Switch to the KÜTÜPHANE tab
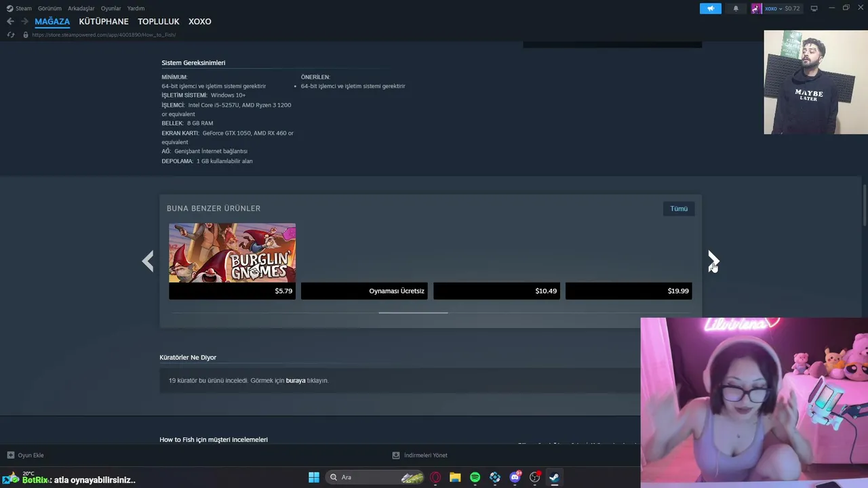Screen dimensions: 868x488 pos(104,22)
